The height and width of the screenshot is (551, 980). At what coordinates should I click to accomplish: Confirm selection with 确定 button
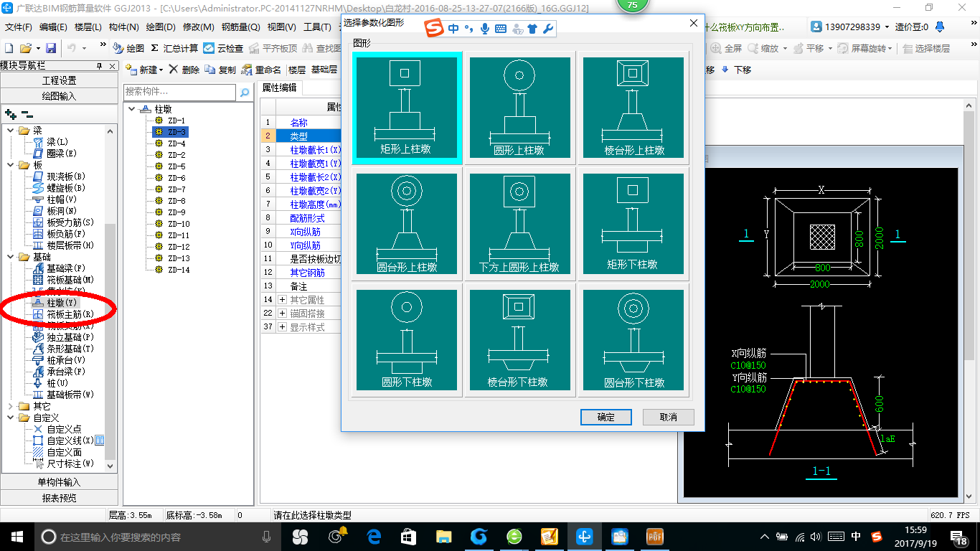(x=606, y=417)
